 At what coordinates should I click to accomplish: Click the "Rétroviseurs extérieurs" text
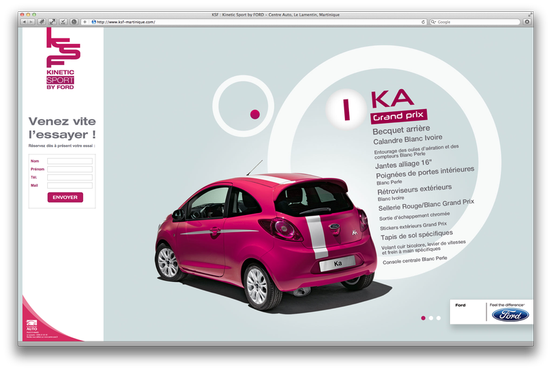(x=414, y=190)
